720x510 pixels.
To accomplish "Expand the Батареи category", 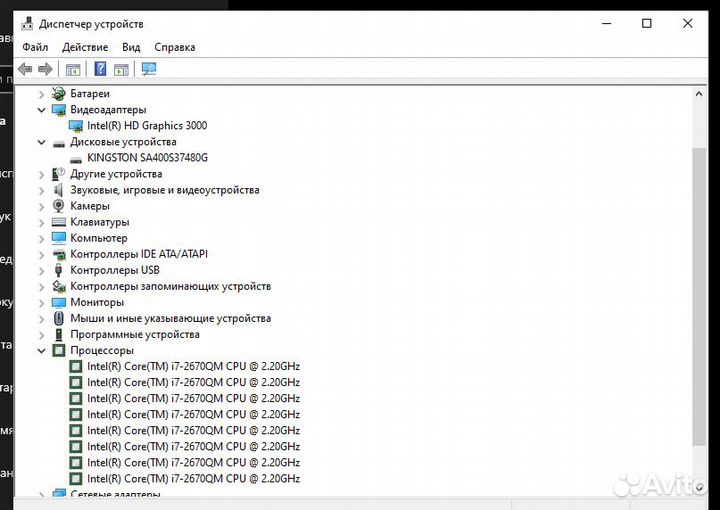I will 41,94.
